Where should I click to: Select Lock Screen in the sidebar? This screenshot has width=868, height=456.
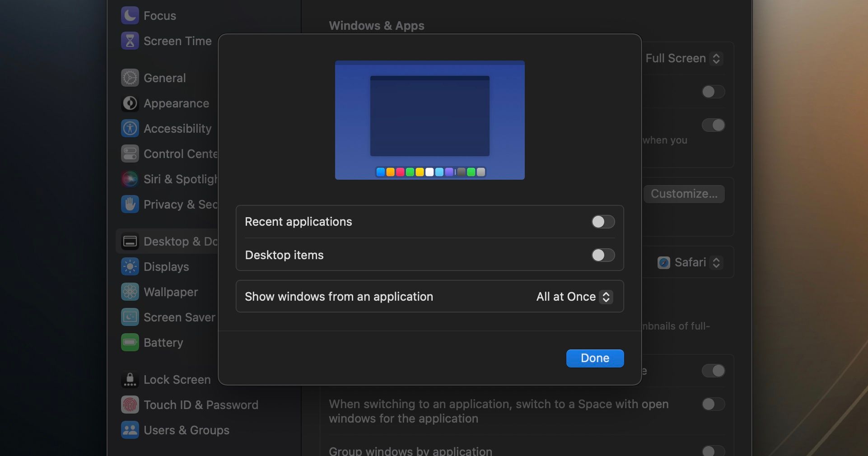tap(177, 380)
